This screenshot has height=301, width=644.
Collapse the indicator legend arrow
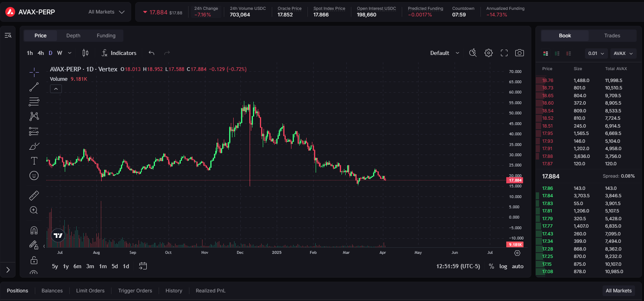(x=56, y=89)
